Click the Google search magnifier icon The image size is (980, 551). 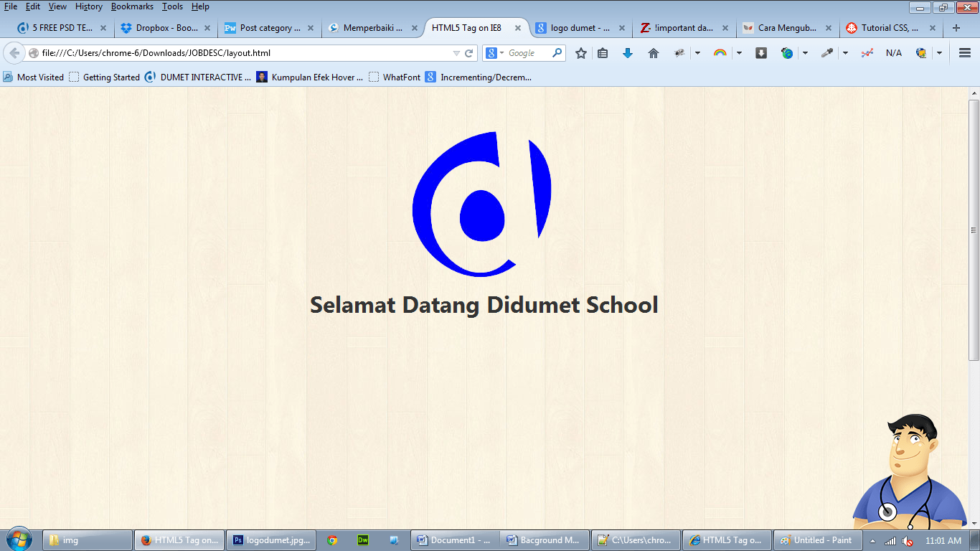(557, 53)
